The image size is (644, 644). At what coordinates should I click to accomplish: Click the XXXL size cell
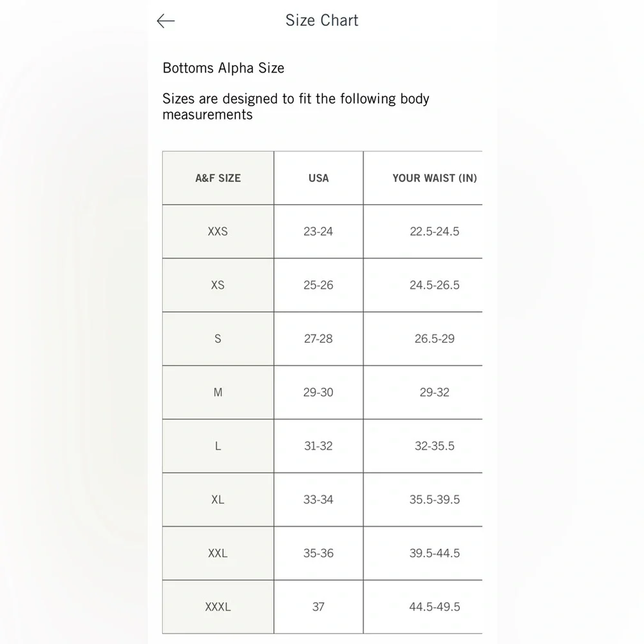coord(218,607)
